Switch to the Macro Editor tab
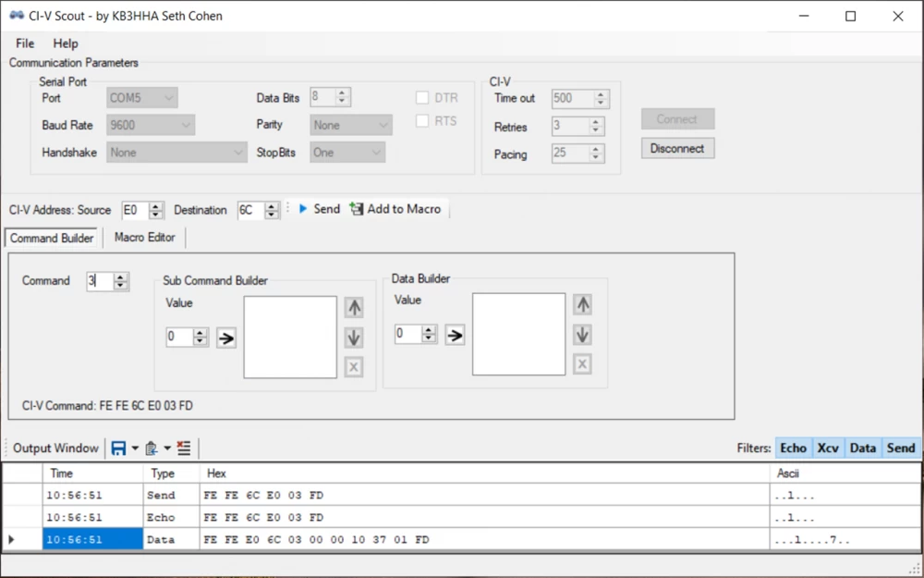 click(145, 238)
